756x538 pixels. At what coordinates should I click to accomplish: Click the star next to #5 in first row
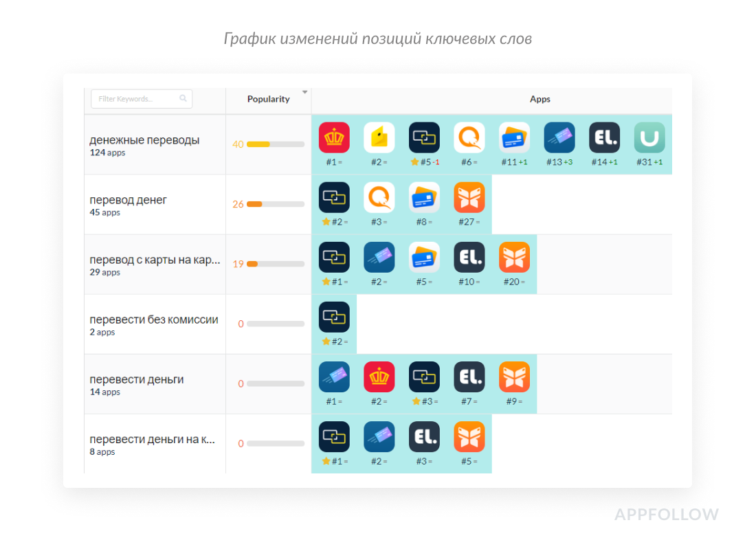(x=414, y=162)
